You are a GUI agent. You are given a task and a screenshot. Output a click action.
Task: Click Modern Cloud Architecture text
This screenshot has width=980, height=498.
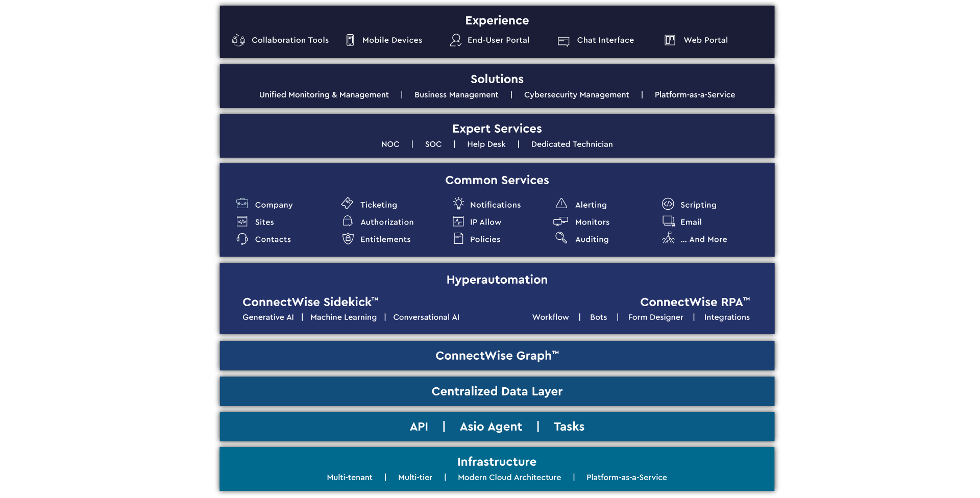[509, 478]
